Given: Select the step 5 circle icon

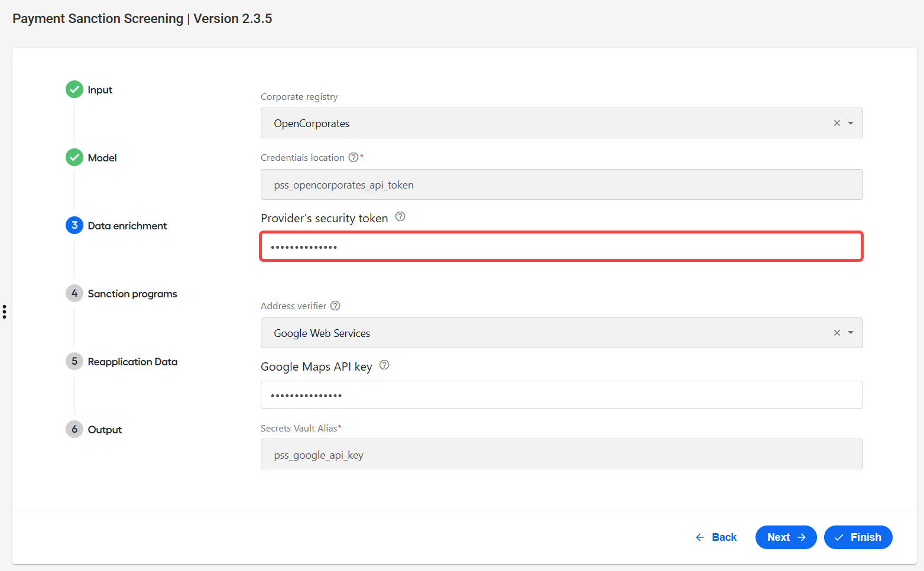Looking at the screenshot, I should tap(74, 361).
